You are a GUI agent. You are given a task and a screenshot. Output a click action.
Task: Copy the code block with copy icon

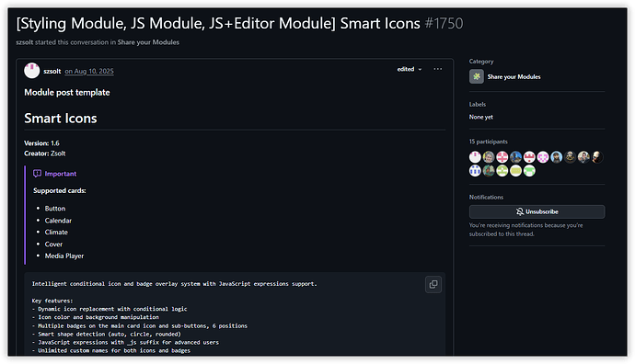tap(433, 284)
